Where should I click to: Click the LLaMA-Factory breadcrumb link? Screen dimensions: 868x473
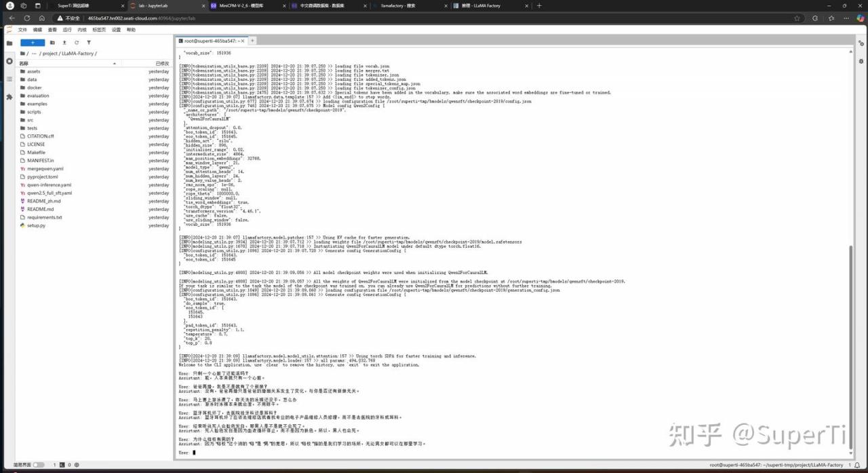78,53
